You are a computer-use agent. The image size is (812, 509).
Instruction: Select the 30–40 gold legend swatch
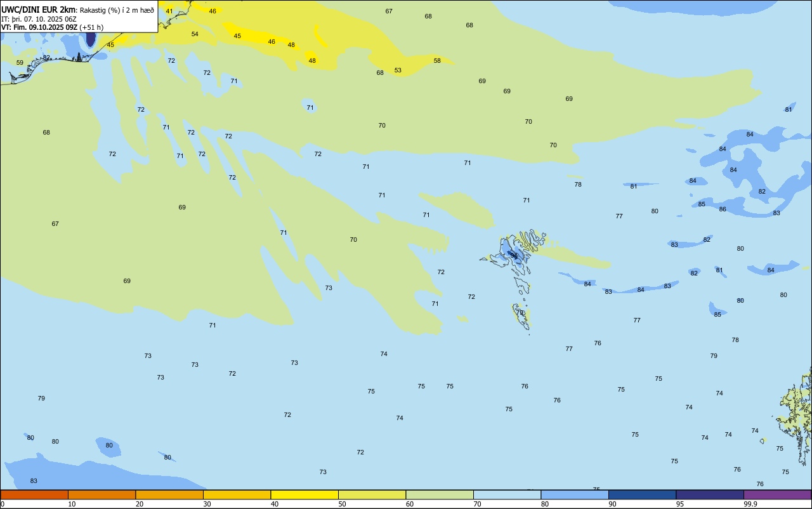pyautogui.click(x=237, y=494)
